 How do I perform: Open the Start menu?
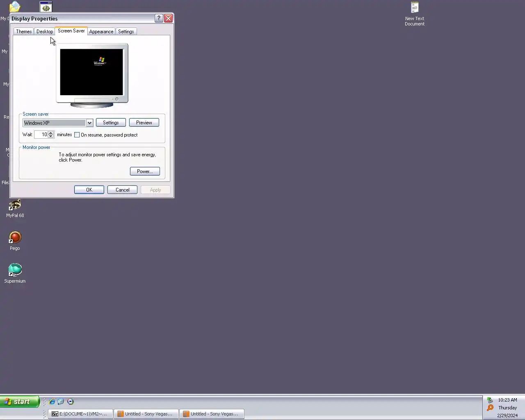coord(20,402)
